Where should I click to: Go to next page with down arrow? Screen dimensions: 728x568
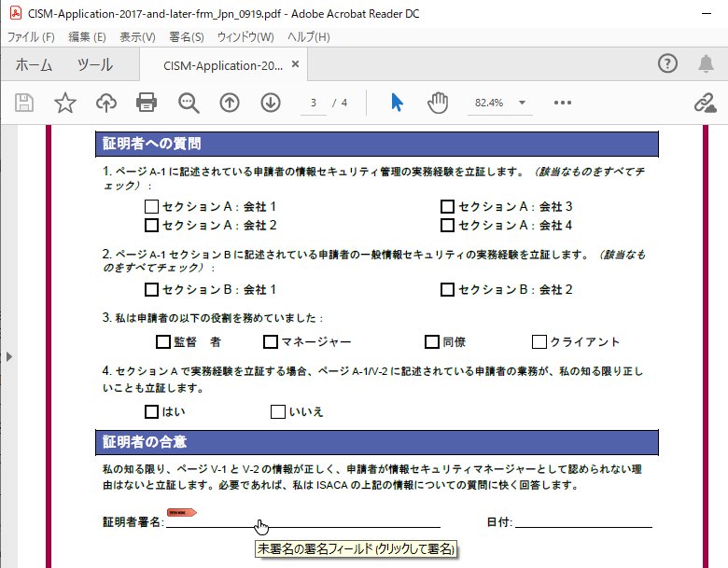(x=271, y=103)
